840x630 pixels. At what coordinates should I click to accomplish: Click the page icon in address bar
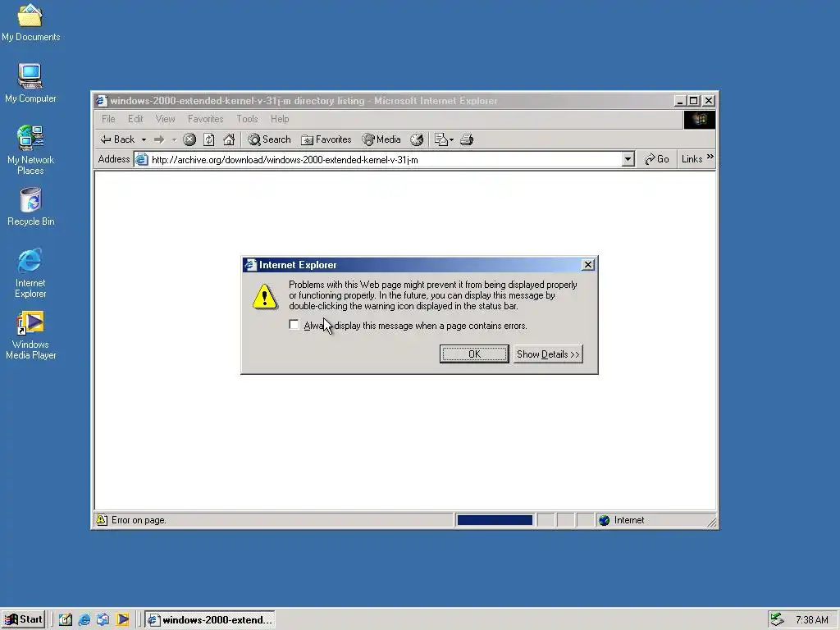[141, 160]
